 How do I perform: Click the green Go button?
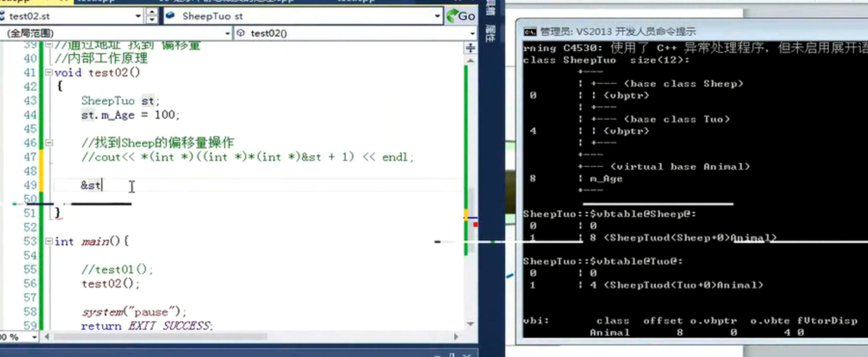pos(461,16)
